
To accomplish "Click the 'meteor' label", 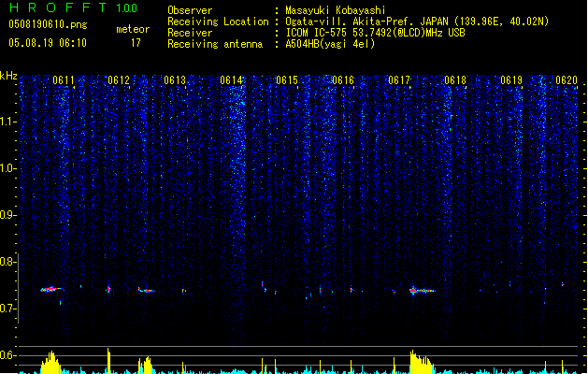I will point(133,29).
